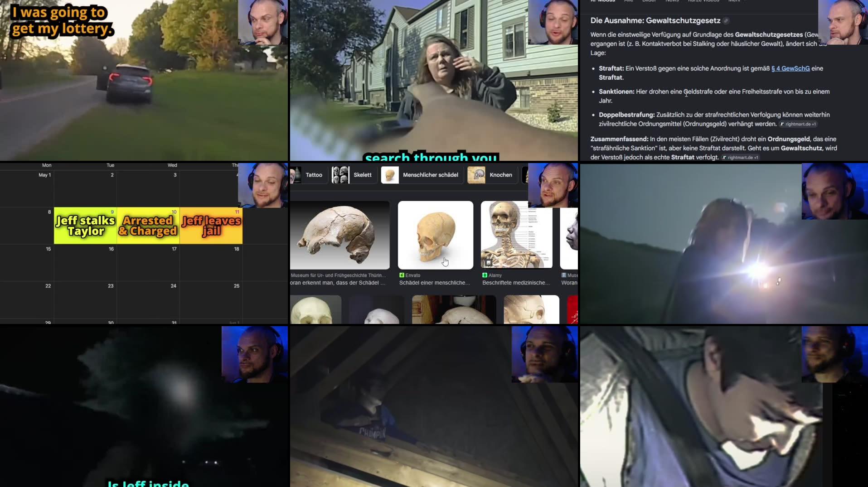Click the Tue column header
868x487 pixels.
[110, 165]
